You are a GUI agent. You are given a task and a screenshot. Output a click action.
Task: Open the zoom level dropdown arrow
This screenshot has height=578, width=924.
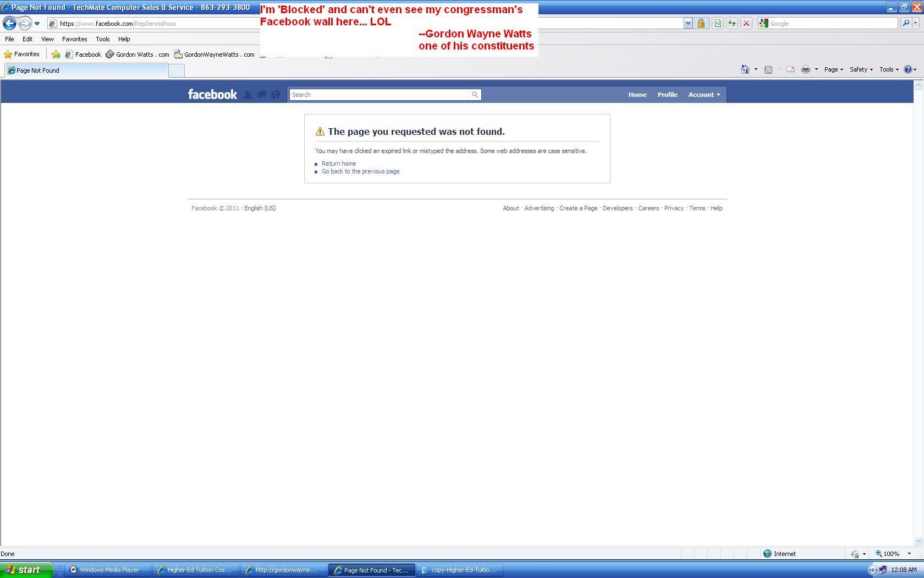click(909, 554)
